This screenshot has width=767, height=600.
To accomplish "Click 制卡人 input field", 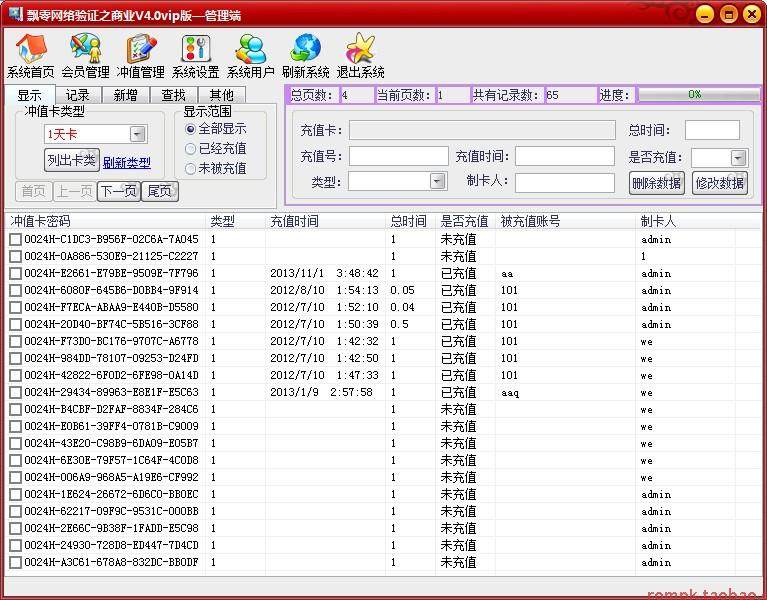I will pos(564,182).
